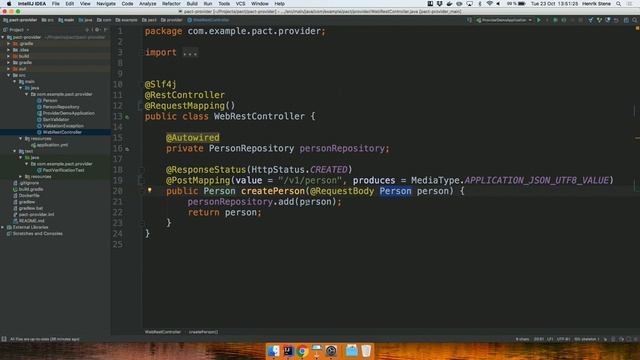This screenshot has height=360, width=640.
Task: Expand the build folder
Action: (x=9, y=56)
